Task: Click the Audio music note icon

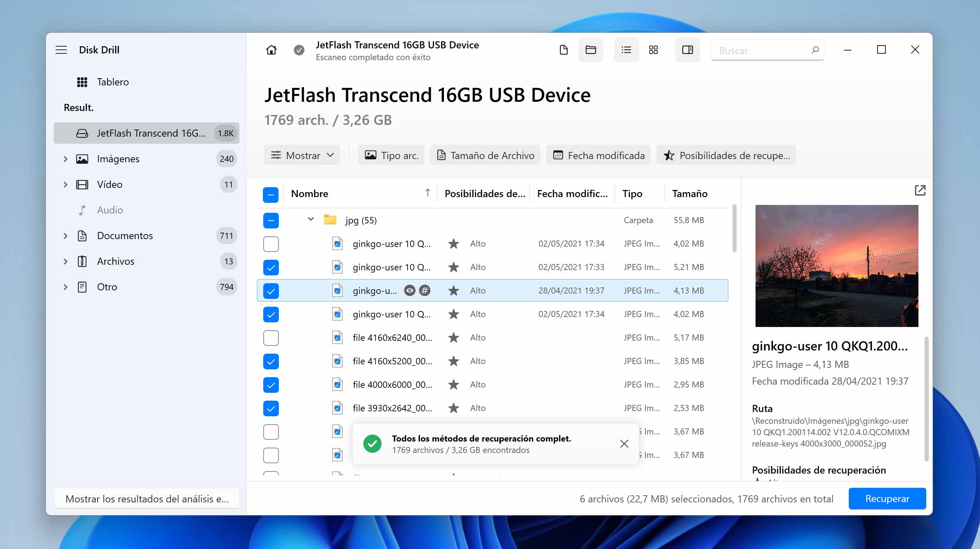Action: click(x=82, y=210)
